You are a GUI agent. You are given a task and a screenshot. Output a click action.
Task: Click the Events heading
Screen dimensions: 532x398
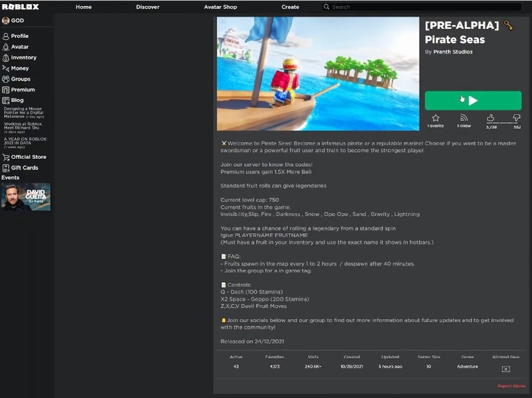10,177
